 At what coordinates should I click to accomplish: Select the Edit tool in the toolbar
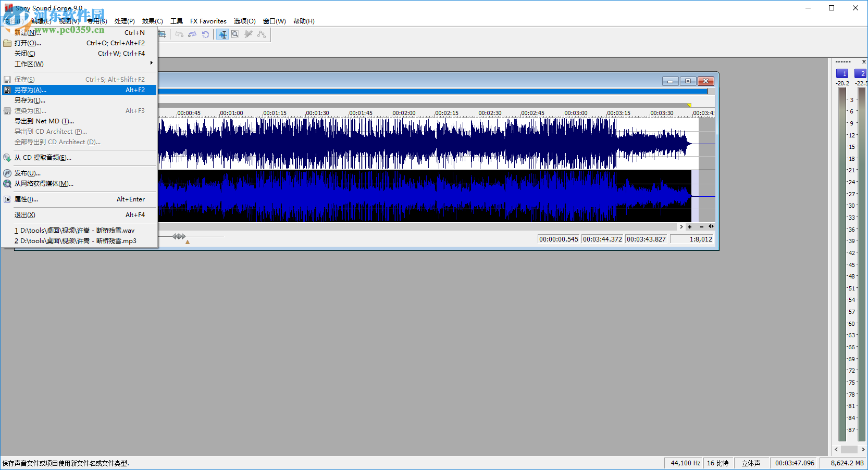(x=223, y=34)
